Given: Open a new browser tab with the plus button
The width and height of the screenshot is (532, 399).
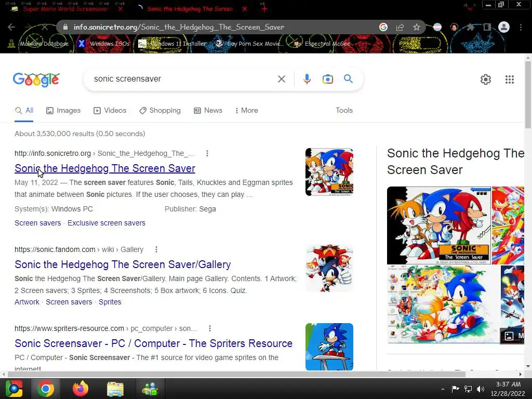Looking at the screenshot, I should pos(264,9).
